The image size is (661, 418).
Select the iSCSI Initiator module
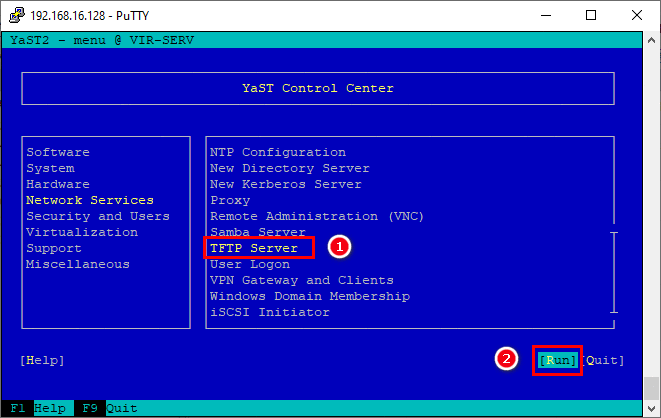[x=270, y=312]
